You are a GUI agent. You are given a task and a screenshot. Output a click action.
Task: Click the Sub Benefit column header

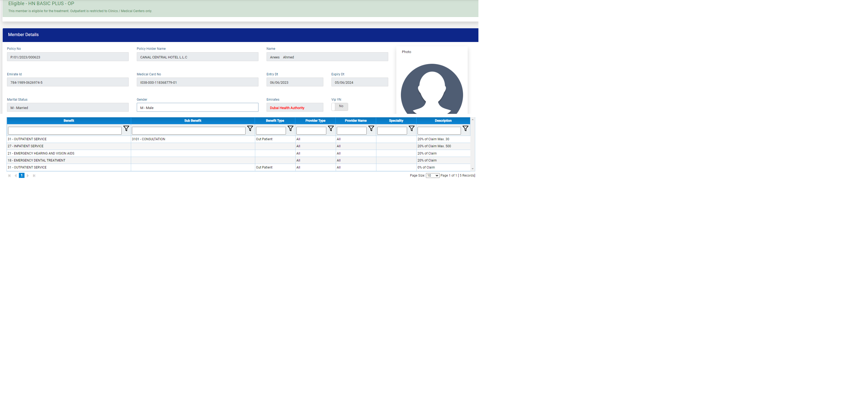192,121
